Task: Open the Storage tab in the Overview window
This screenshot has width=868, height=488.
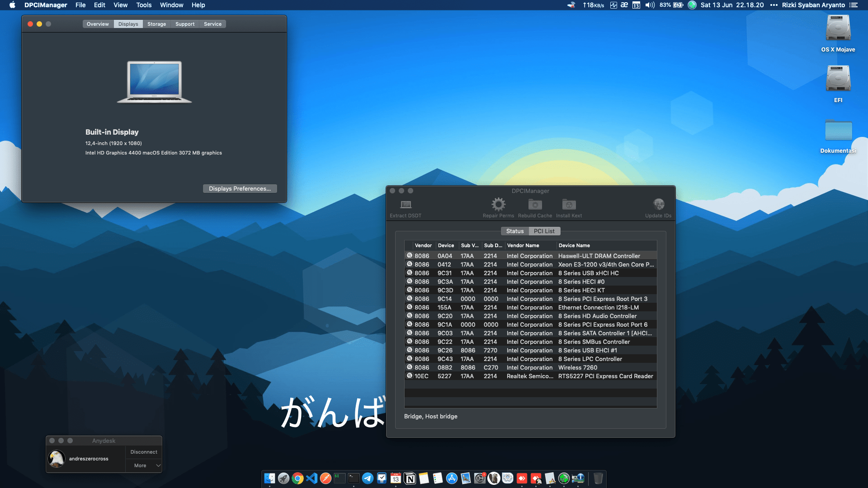Action: pos(156,23)
